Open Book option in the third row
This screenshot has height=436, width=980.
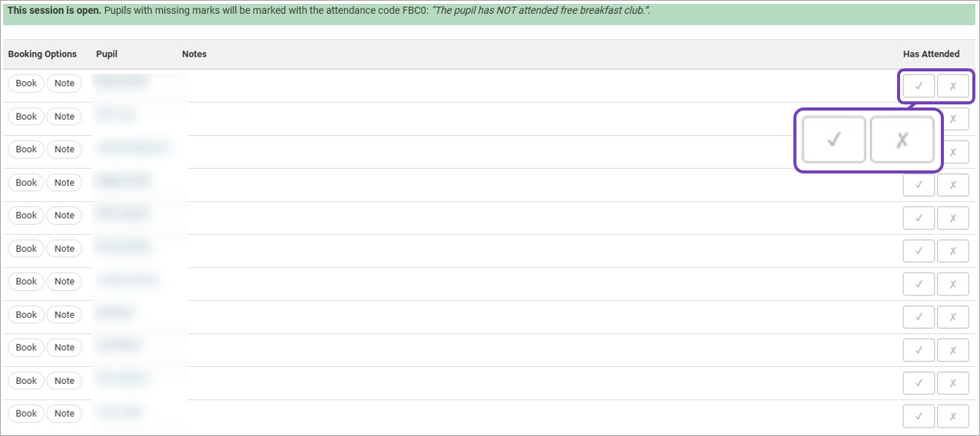pos(26,150)
